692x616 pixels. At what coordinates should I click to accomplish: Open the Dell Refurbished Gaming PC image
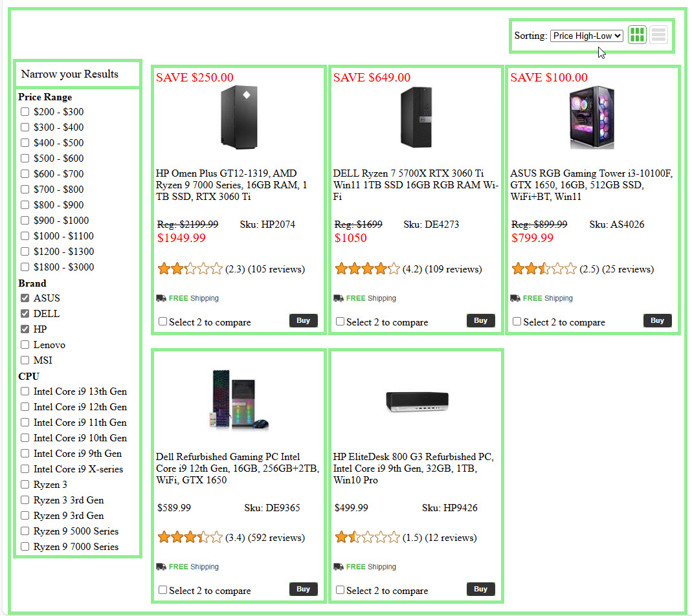point(238,401)
